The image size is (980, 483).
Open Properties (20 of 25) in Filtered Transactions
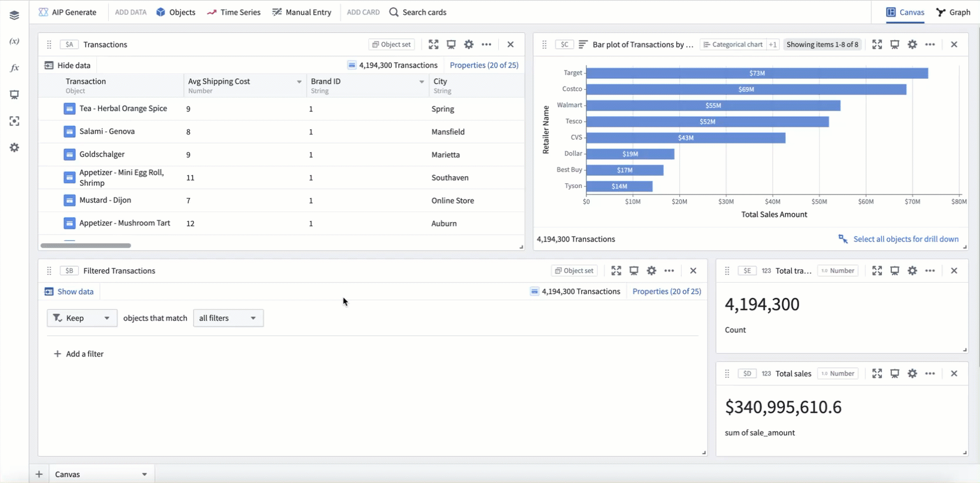[667, 291]
